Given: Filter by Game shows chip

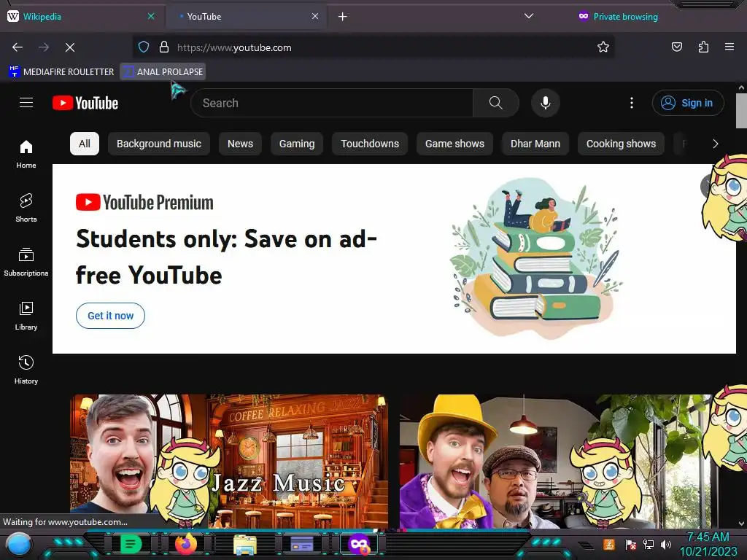Looking at the screenshot, I should [x=454, y=144].
